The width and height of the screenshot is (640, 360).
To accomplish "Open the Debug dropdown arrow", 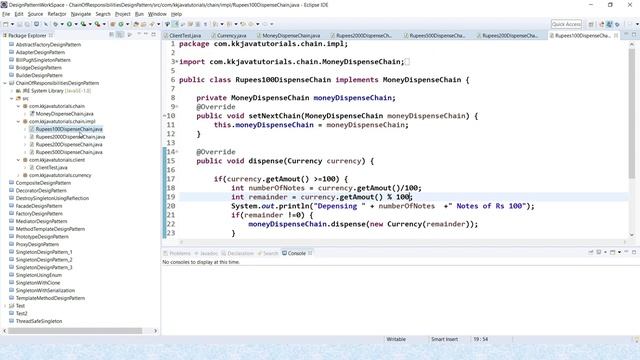I will (62, 24).
